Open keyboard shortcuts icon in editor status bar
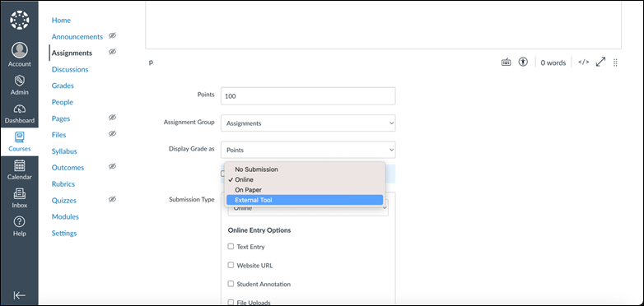Viewport: 644px width, 306px height. pyautogui.click(x=506, y=63)
